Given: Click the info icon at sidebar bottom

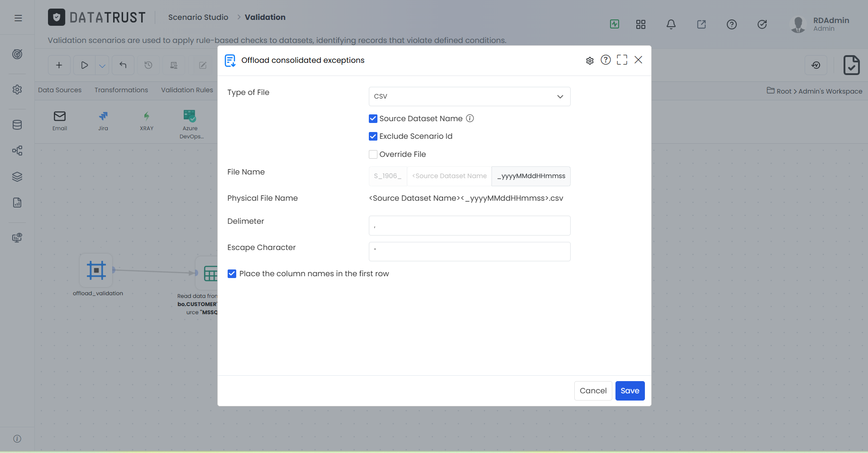Looking at the screenshot, I should tap(17, 439).
